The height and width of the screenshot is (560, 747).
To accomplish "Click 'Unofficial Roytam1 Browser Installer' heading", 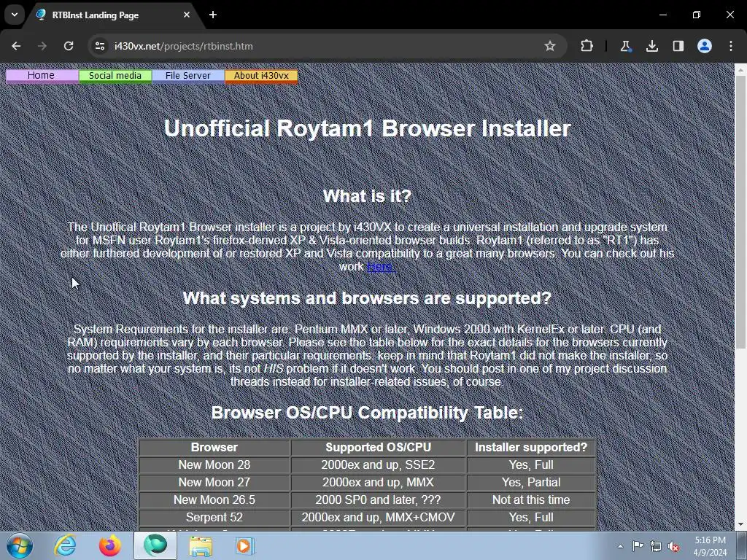I will click(368, 128).
